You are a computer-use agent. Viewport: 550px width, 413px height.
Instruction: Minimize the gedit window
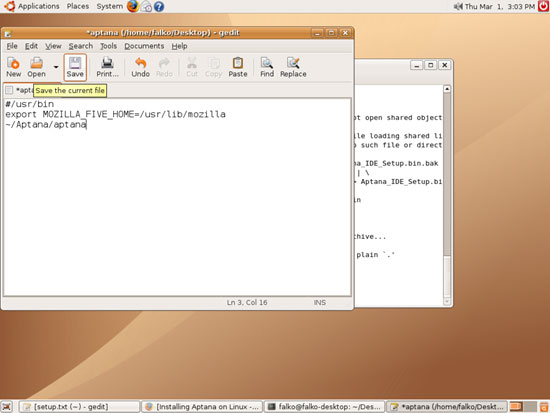[x=317, y=33]
